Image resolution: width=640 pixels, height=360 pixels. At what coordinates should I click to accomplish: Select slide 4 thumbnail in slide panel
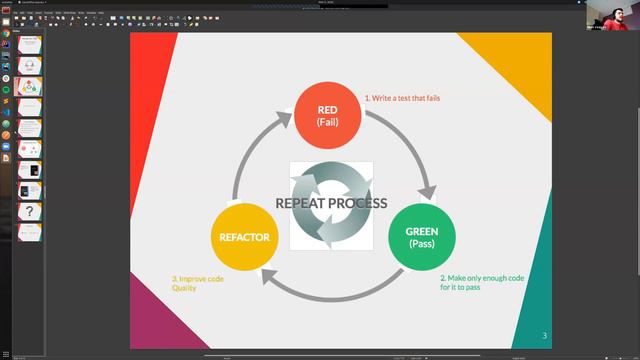29,107
